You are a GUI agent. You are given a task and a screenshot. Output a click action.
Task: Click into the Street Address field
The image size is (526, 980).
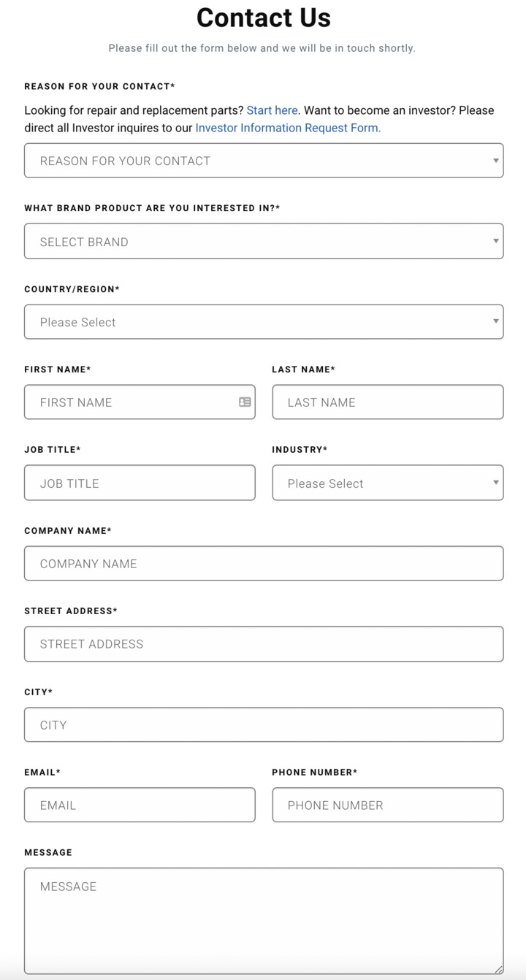pyautogui.click(x=263, y=643)
